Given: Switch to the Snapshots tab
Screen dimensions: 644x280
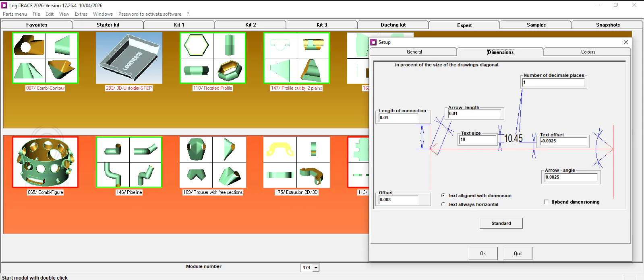Looking at the screenshot, I should (608, 25).
